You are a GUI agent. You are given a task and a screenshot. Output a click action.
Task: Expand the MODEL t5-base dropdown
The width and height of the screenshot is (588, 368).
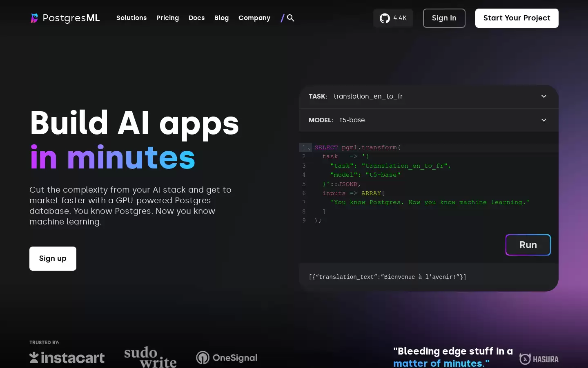pos(429,120)
